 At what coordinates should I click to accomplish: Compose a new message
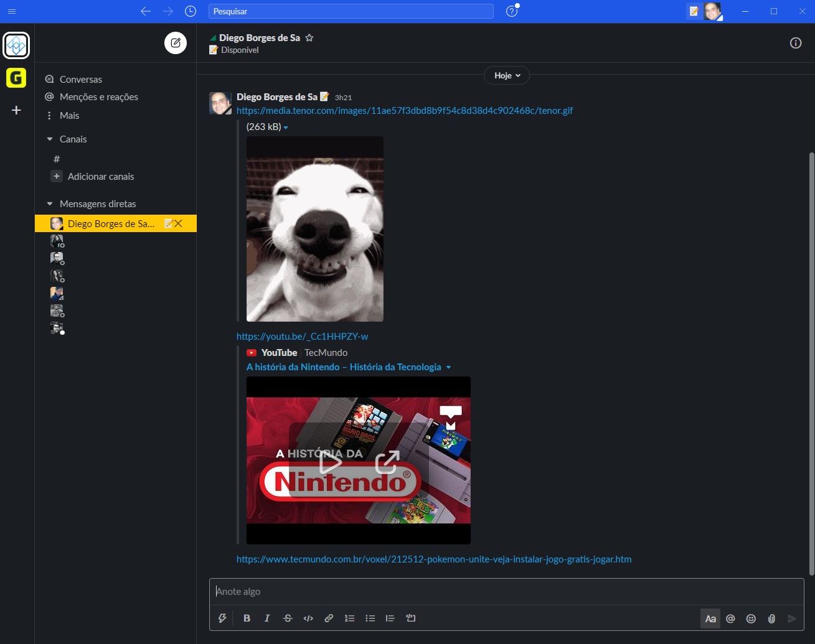[x=176, y=43]
